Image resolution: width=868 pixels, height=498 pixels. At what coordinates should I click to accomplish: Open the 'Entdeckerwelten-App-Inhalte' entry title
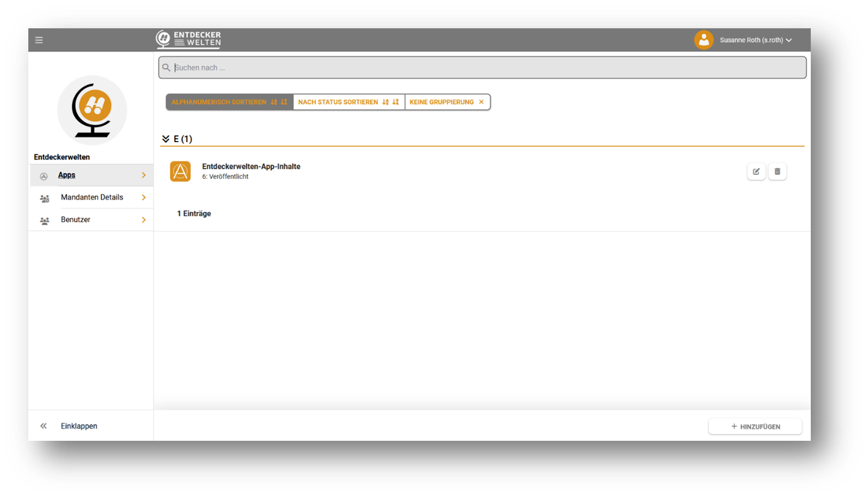tap(251, 167)
